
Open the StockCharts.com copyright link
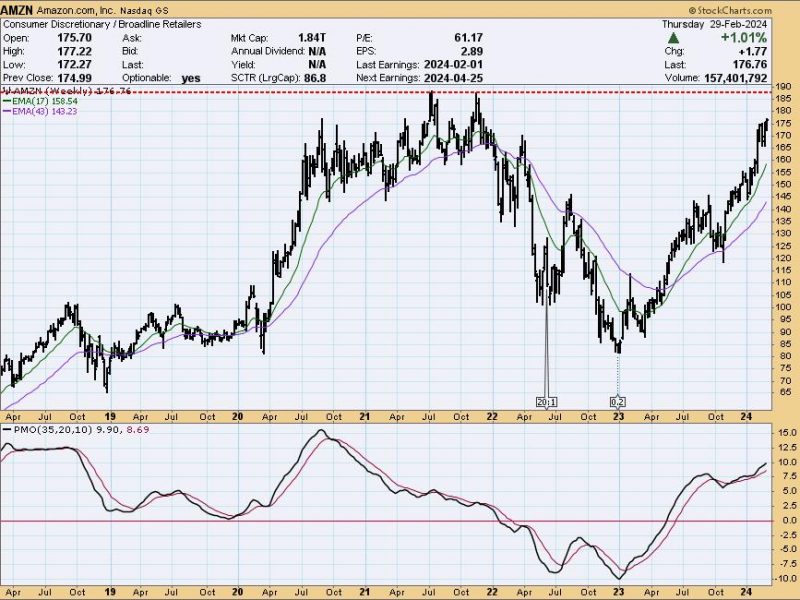[730, 10]
